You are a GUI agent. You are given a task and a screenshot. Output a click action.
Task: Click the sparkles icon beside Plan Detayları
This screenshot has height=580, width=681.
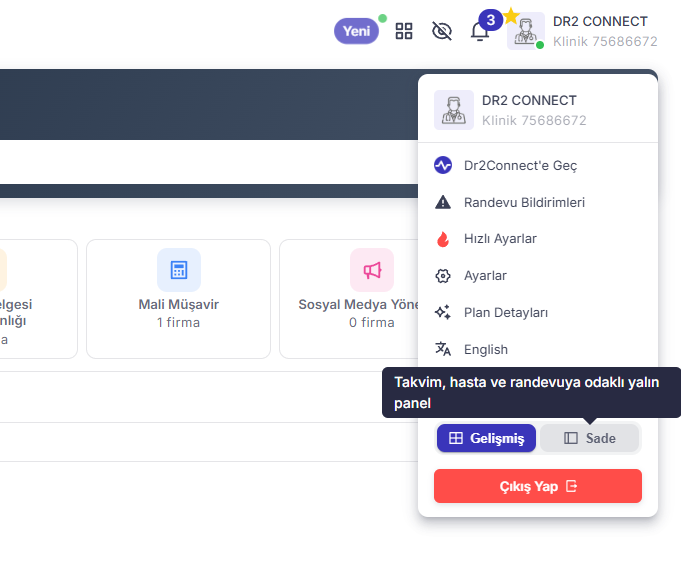coord(443,312)
